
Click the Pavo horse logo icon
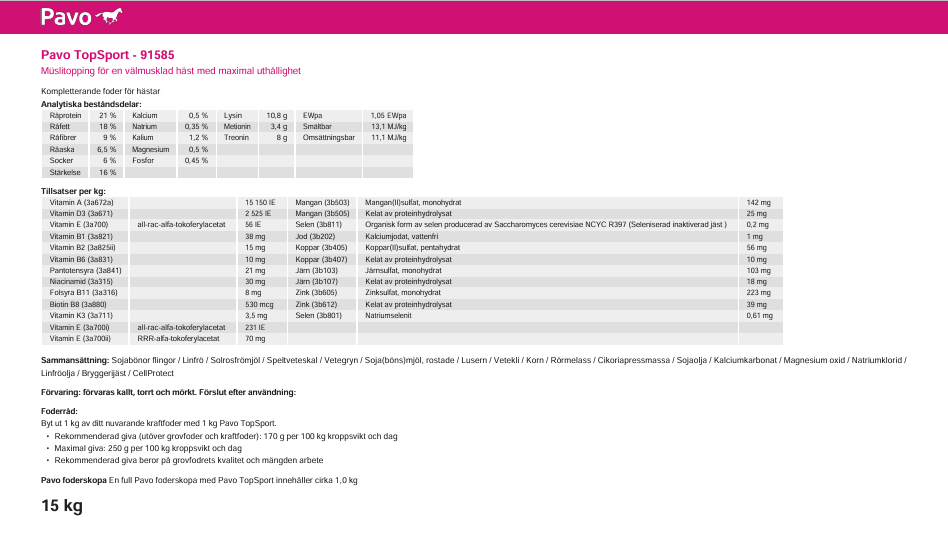click(x=109, y=17)
